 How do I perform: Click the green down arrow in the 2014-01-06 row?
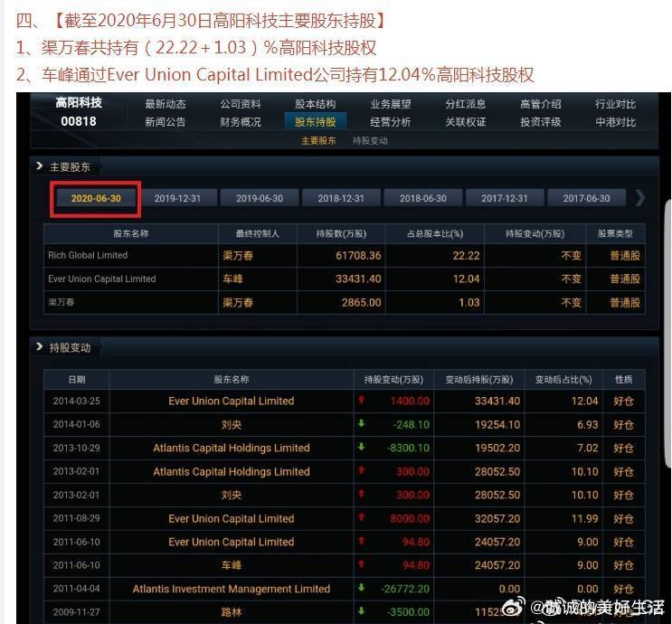tap(361, 423)
